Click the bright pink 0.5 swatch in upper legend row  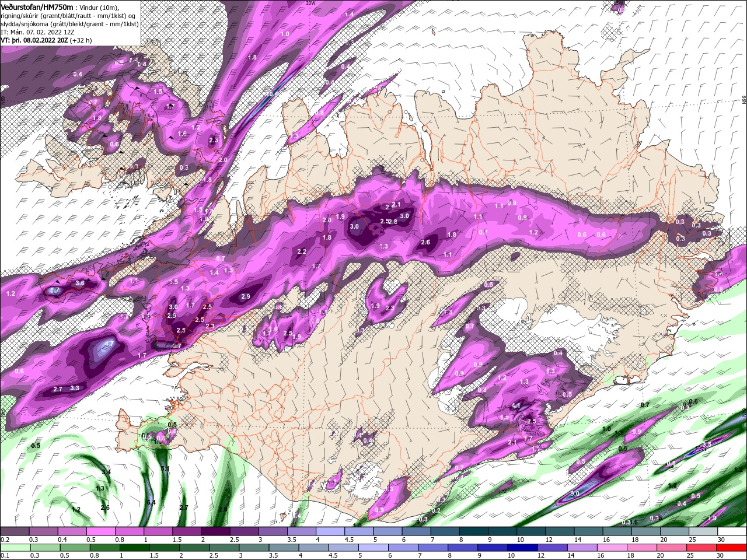pyautogui.click(x=100, y=531)
